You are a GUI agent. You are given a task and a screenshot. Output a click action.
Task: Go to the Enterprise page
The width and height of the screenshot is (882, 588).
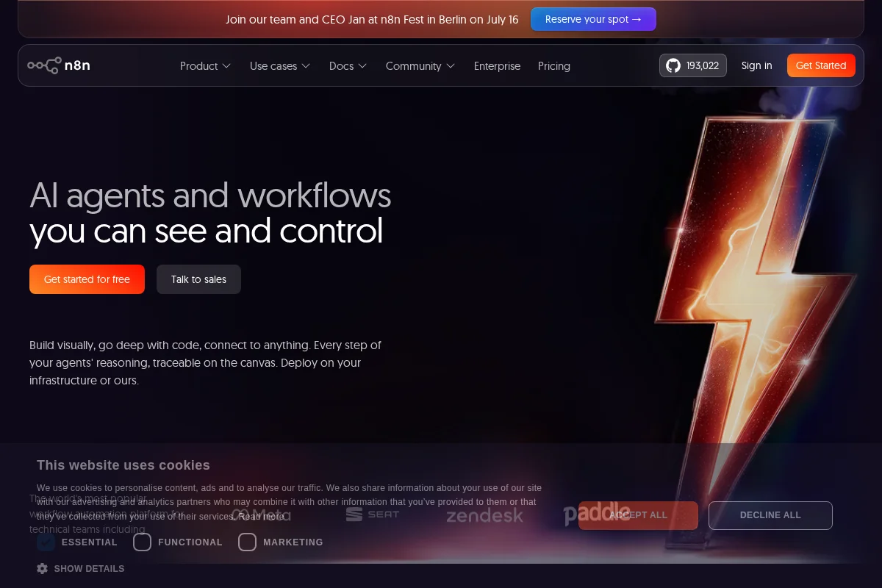click(497, 66)
